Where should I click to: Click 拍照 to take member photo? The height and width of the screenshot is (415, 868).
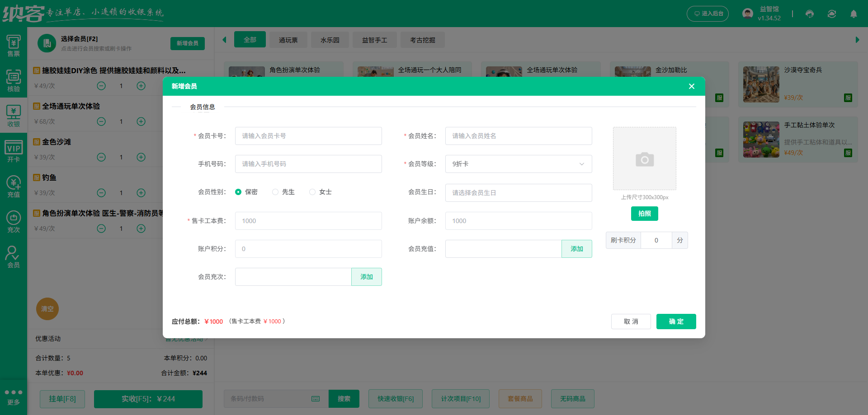(x=644, y=214)
